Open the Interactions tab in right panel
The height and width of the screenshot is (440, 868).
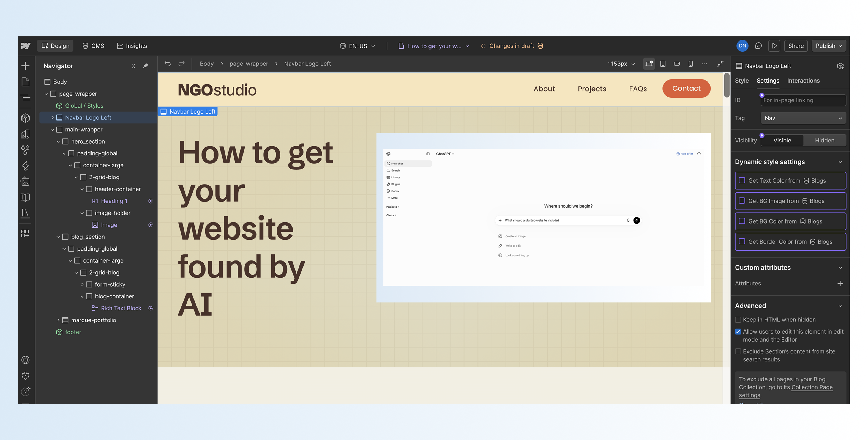[803, 81]
